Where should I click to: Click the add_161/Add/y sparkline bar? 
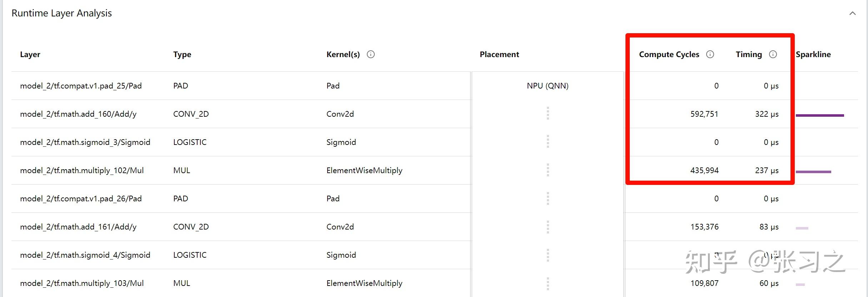pyautogui.click(x=802, y=228)
